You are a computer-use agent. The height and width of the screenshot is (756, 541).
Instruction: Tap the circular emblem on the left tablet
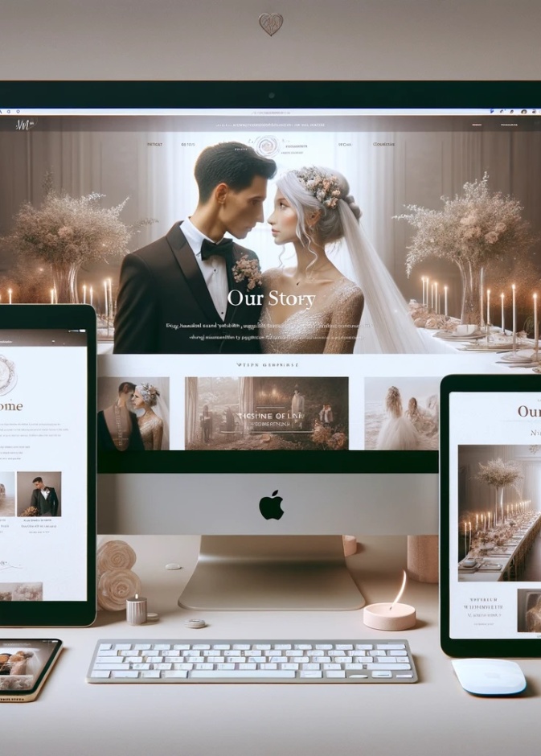5,375
